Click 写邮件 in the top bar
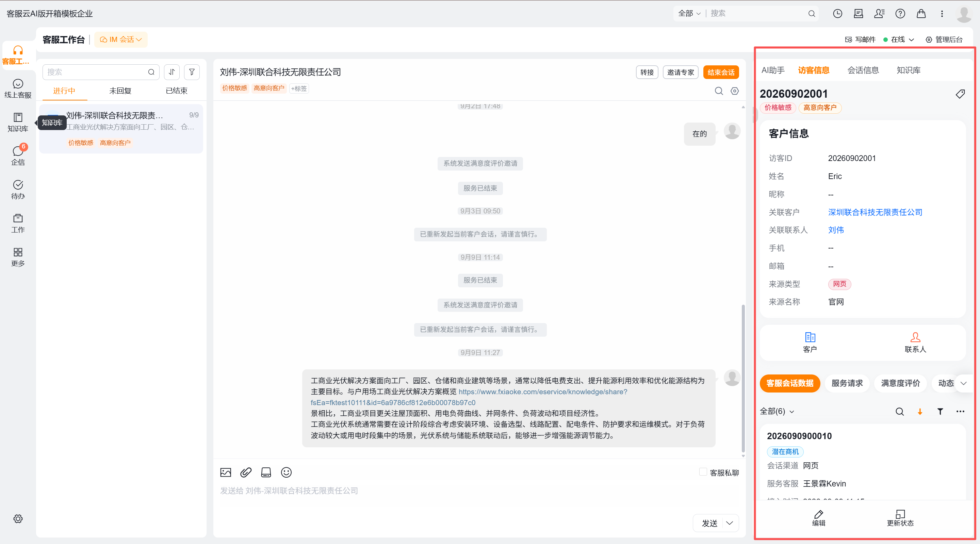The image size is (980, 544). pyautogui.click(x=860, y=39)
